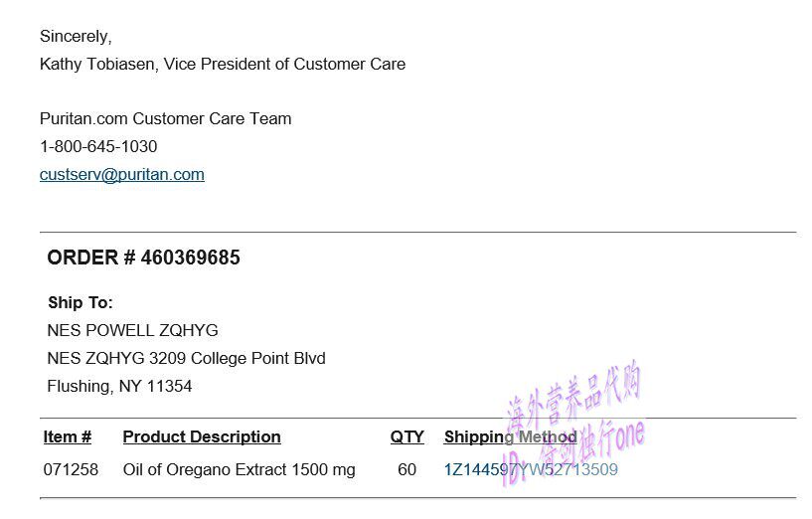The image size is (812, 519).
Task: Click the Puritan.com Customer Care Team text
Action: point(166,119)
